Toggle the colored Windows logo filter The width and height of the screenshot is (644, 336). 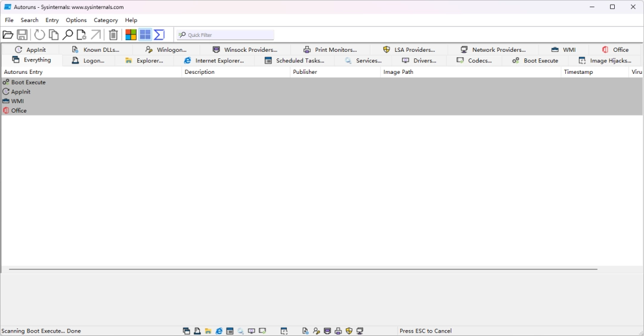[131, 35]
